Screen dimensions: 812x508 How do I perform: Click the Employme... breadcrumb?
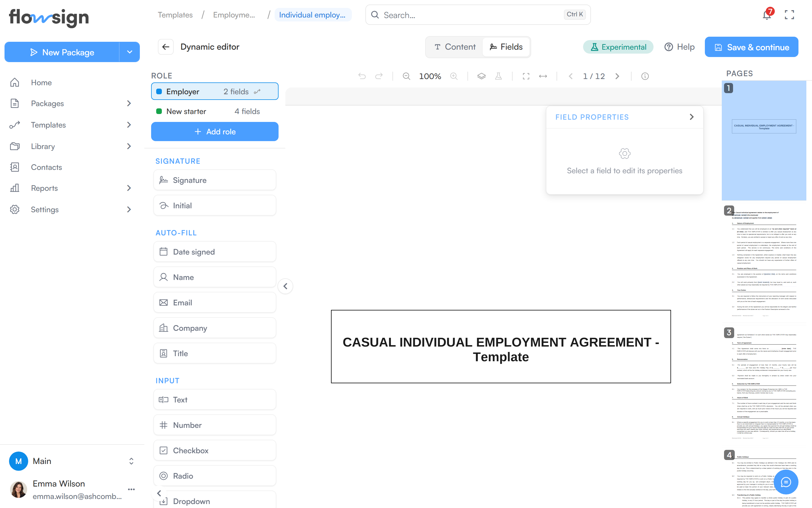[x=234, y=15]
